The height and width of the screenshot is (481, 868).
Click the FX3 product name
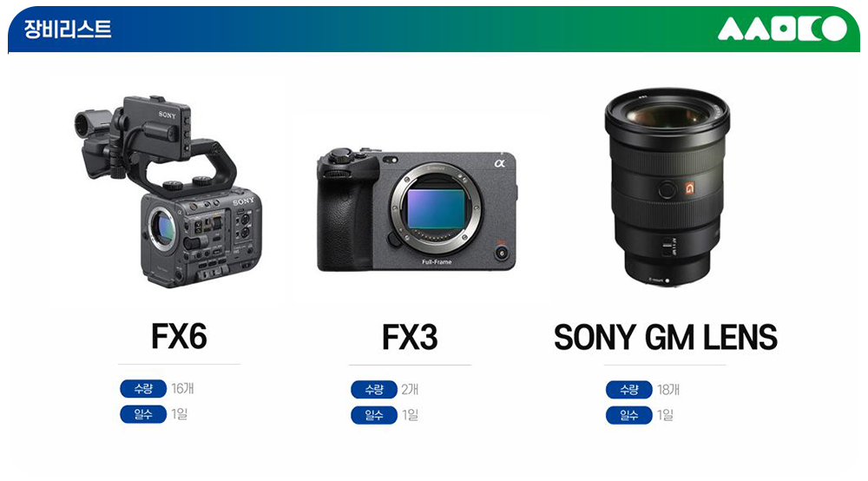point(410,337)
